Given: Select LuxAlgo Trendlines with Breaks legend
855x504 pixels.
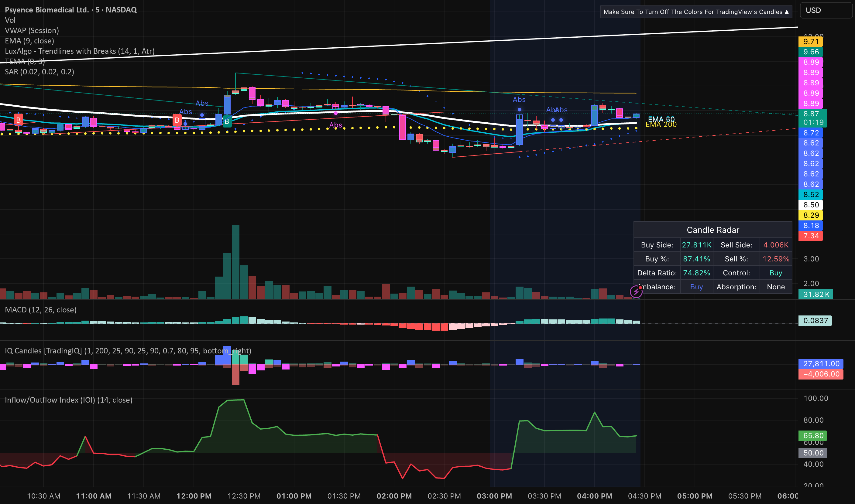Looking at the screenshot, I should (x=80, y=51).
